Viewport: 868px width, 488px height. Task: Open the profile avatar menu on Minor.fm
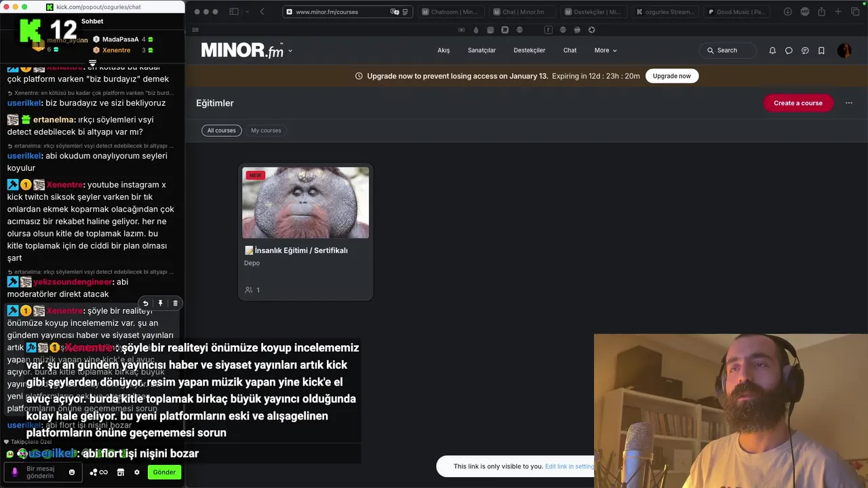pyautogui.click(x=844, y=50)
